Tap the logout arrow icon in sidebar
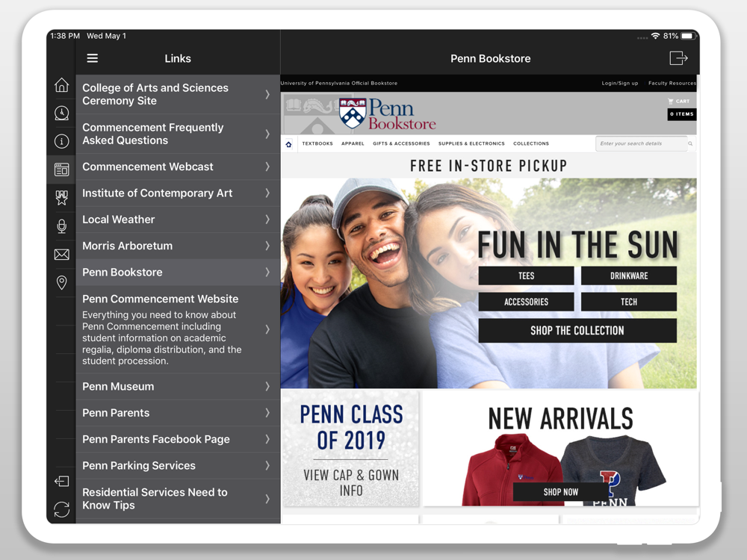Screen dimensions: 747x560 point(61,482)
